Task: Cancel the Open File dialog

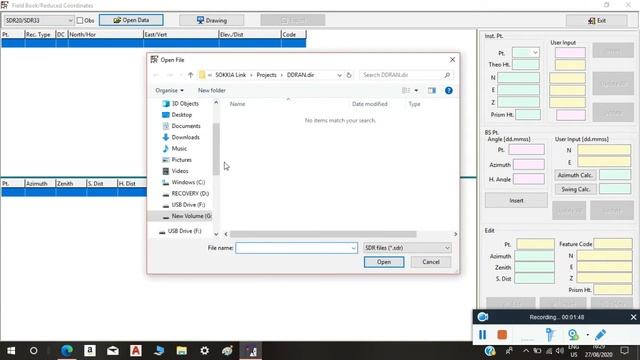Action: click(431, 262)
